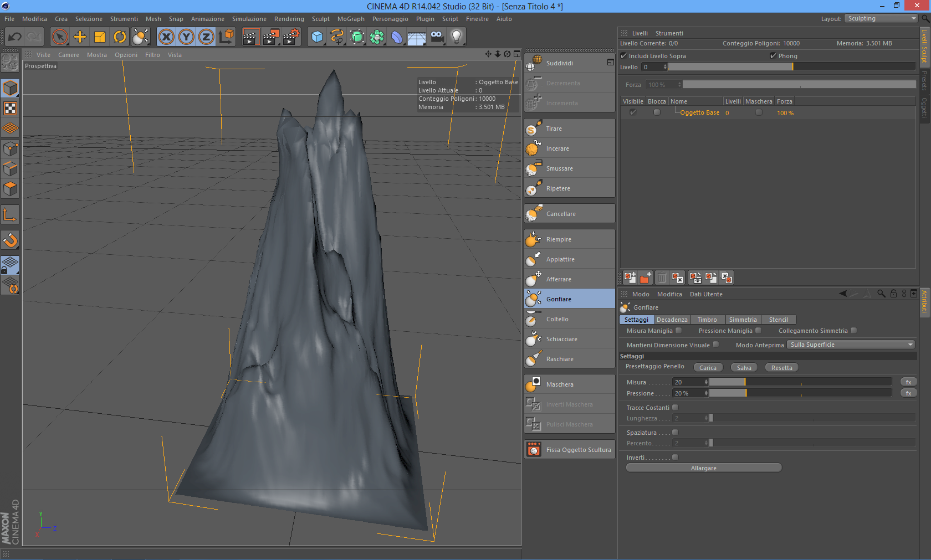Screen dimensions: 931x560
Task: Disable the Phong checkbox
Action: [773, 56]
